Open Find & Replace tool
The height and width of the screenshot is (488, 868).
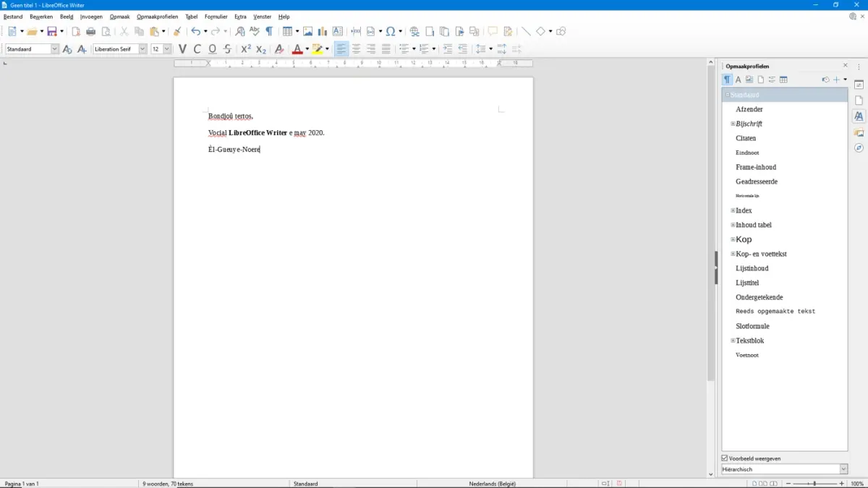point(240,31)
